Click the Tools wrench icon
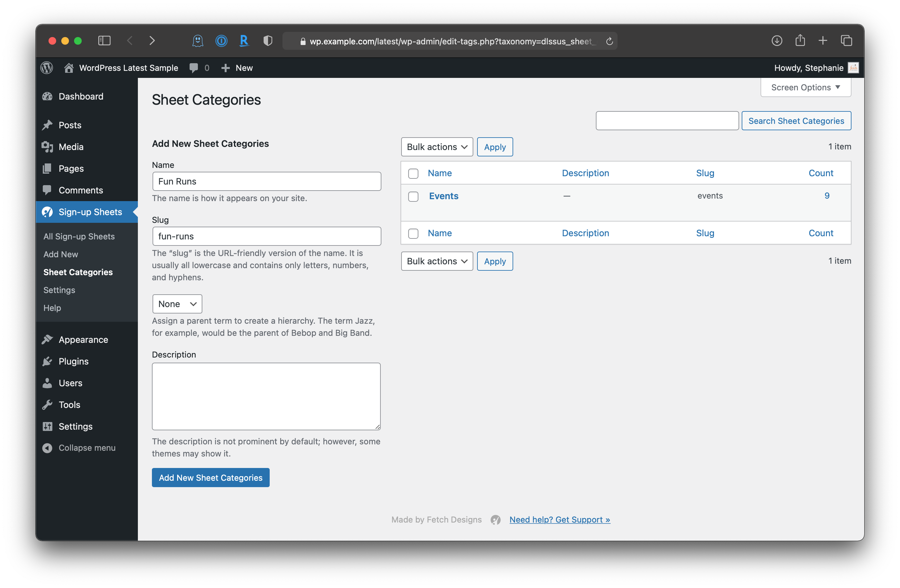The width and height of the screenshot is (900, 588). pos(47,405)
